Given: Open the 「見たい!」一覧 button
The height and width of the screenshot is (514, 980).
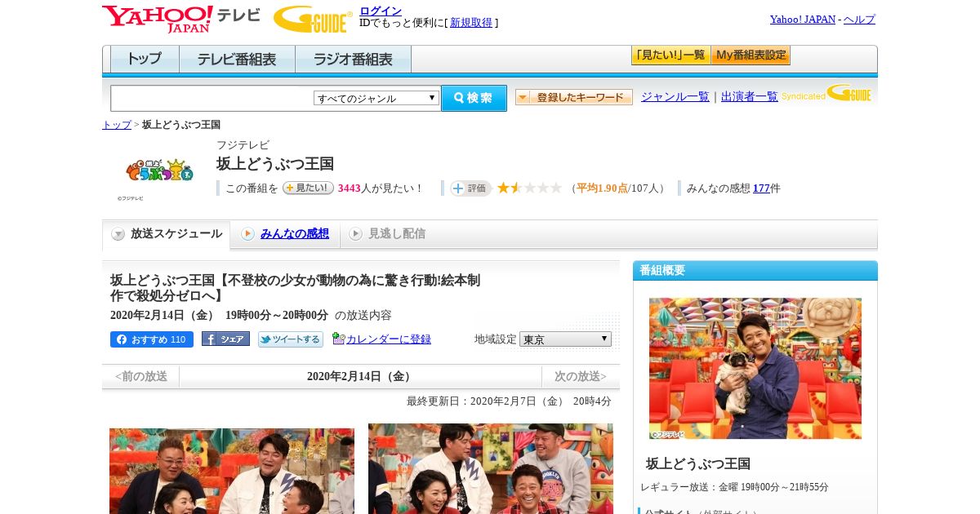Looking at the screenshot, I should [670, 55].
